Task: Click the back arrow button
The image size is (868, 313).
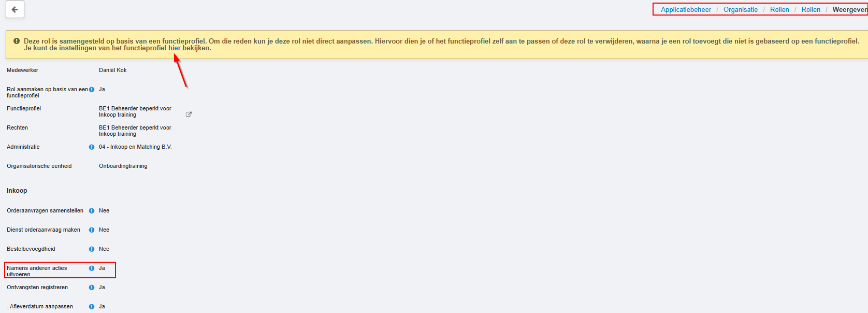Action: (x=15, y=9)
